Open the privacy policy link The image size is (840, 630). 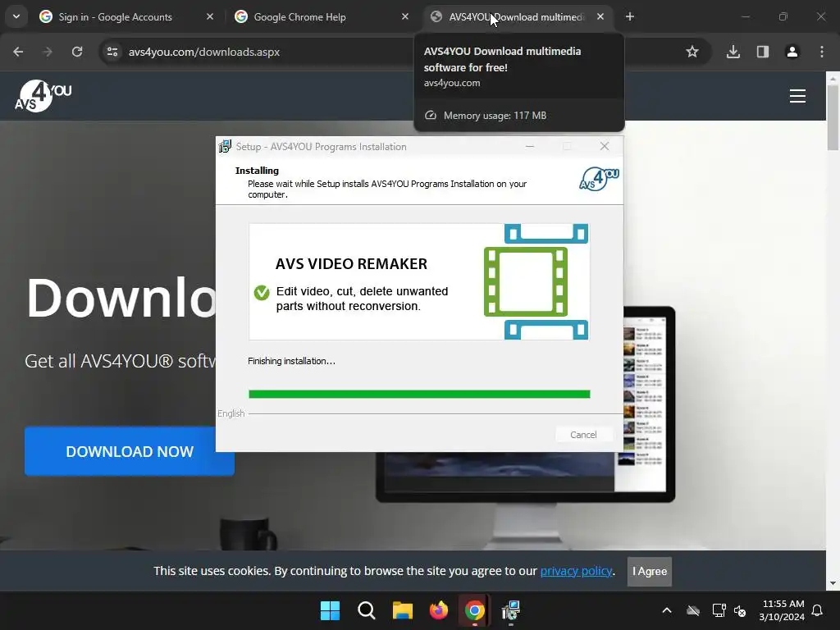(x=576, y=571)
